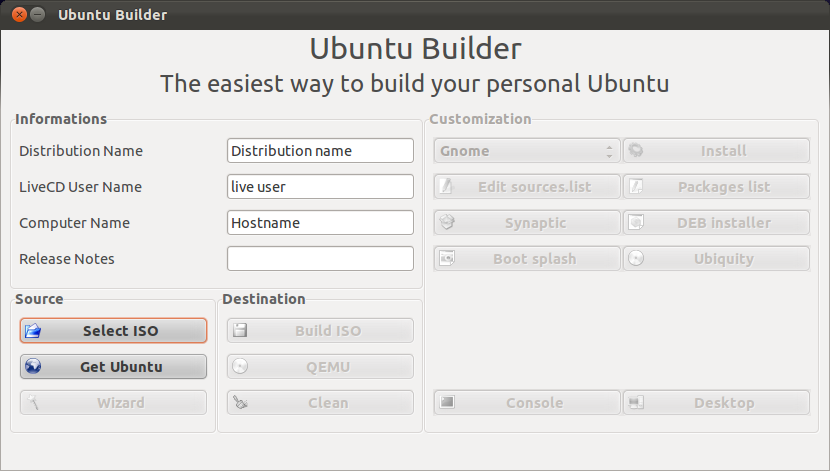Click the wand icon on Wizard button
Viewport: 830px width, 471px height.
(33, 403)
